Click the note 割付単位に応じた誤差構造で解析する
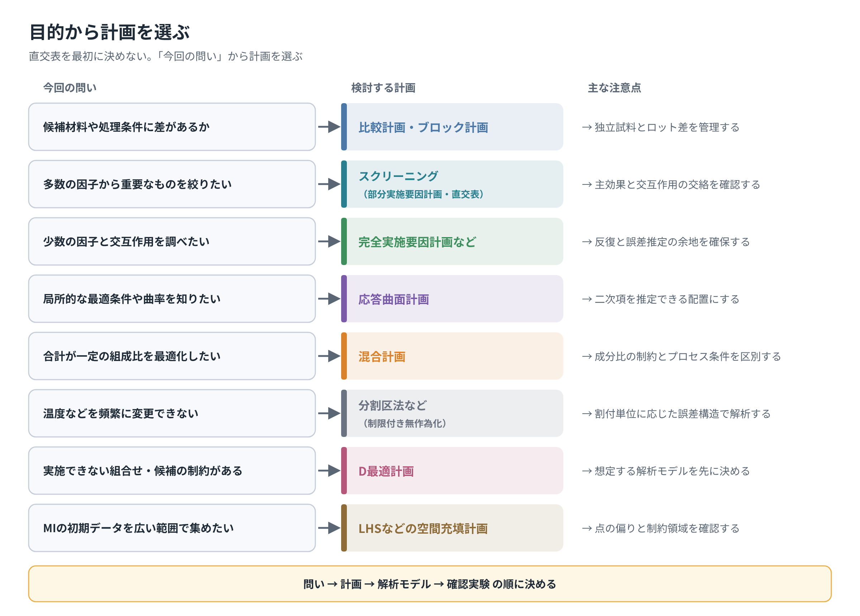The height and width of the screenshot is (616, 860). pyautogui.click(x=676, y=414)
